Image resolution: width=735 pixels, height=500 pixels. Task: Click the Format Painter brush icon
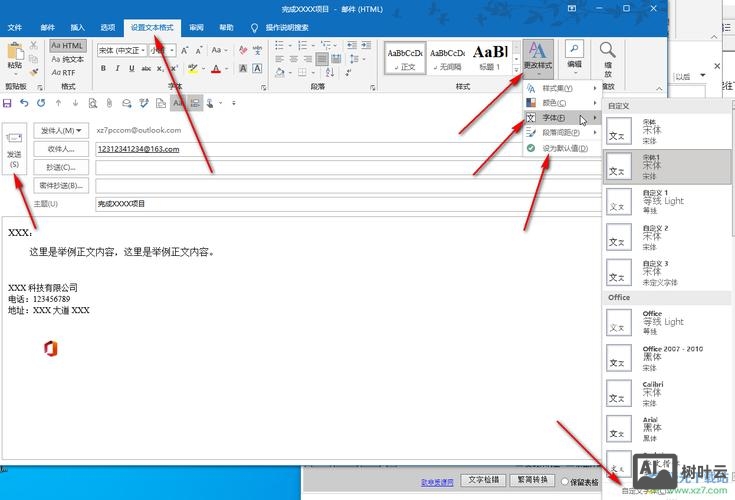pos(33,72)
